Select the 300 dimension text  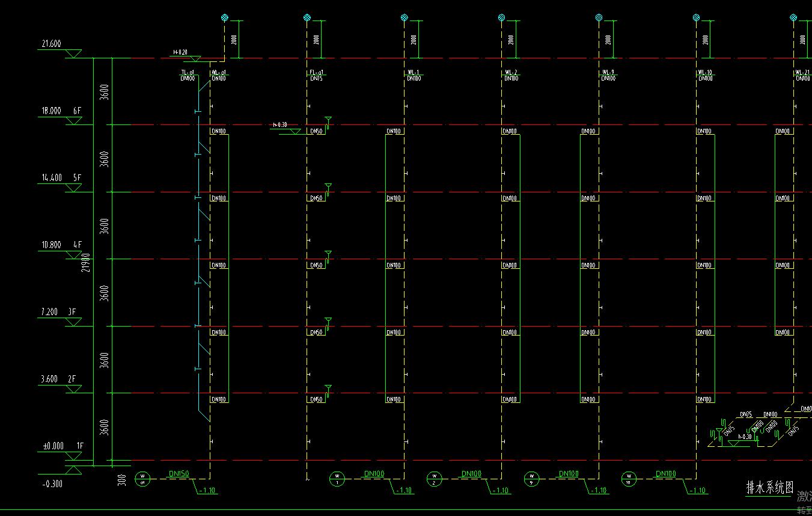click(123, 480)
